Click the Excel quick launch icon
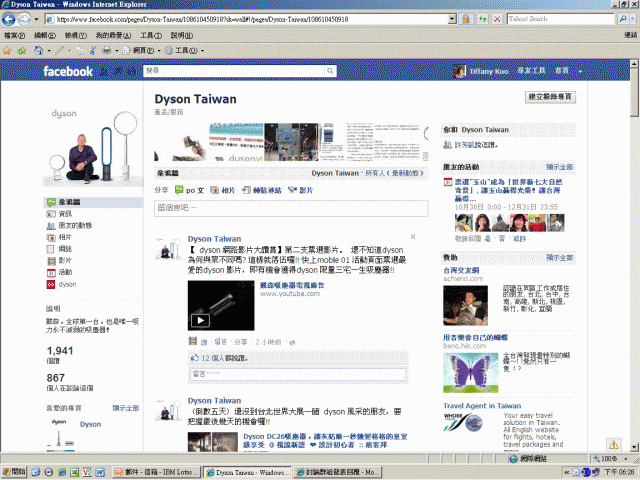640x480 pixels. coord(74,472)
